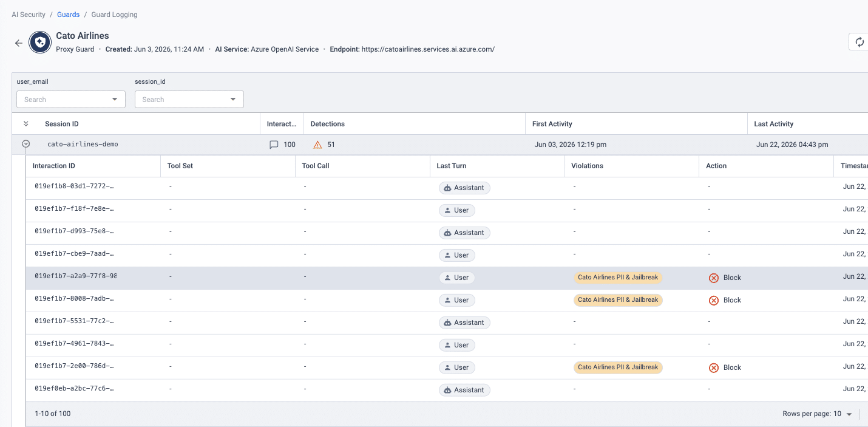Open interaction 019ef1b7-d993-75e8
Screen dimensions: 868x427
[x=75, y=232]
